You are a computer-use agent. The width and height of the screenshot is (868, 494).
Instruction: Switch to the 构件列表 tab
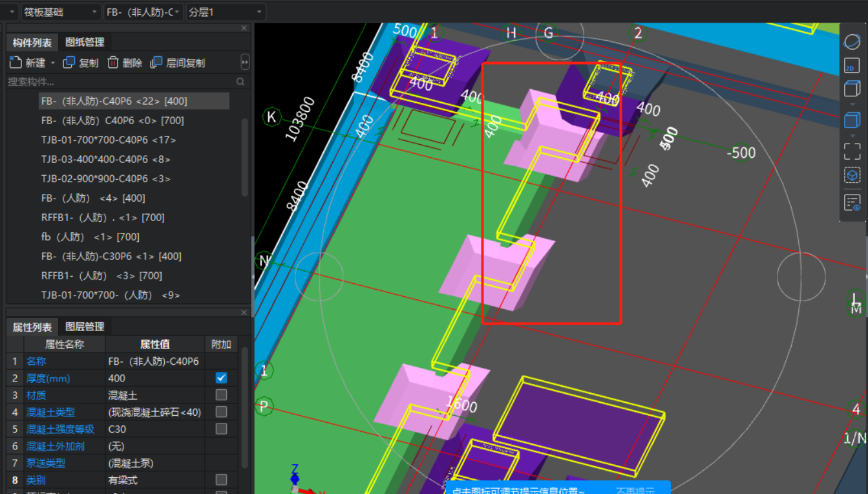tap(32, 42)
